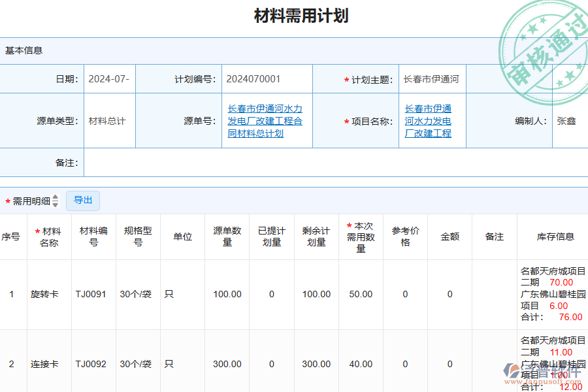Click the 导出 export button

83,201
